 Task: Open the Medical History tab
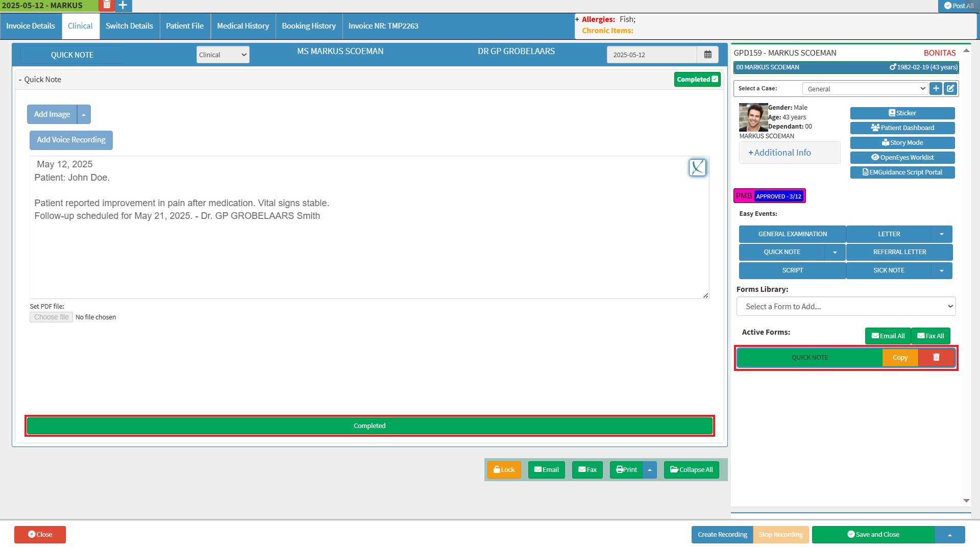pyautogui.click(x=243, y=26)
